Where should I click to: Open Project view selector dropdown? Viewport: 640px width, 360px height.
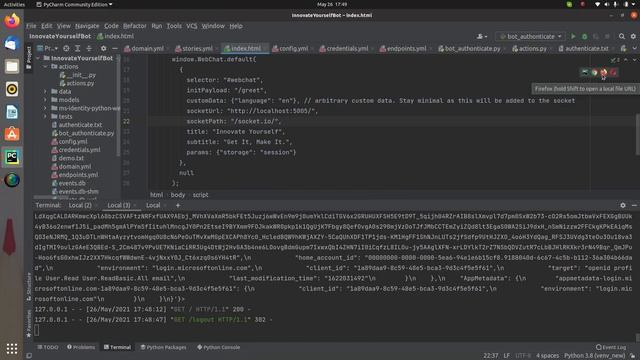point(47,48)
